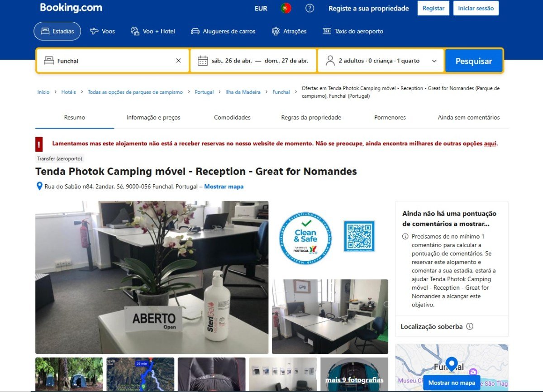This screenshot has width=543, height=392.
Task: Go to Voos section
Action: coord(102,31)
